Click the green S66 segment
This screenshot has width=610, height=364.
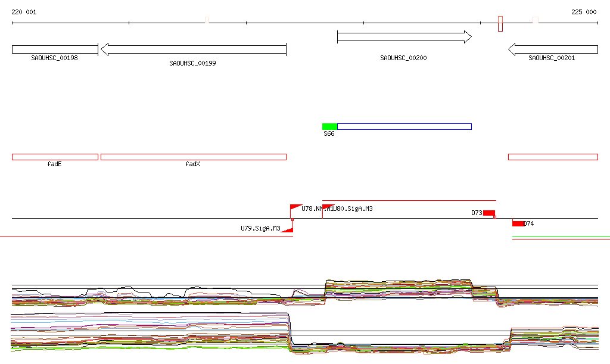[329, 126]
